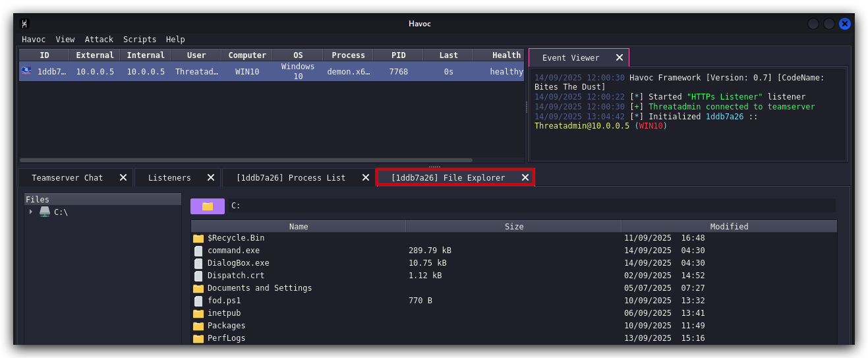This screenshot has height=358, width=868.
Task: Click the $Recycle.Bin folder icon
Action: (x=198, y=238)
